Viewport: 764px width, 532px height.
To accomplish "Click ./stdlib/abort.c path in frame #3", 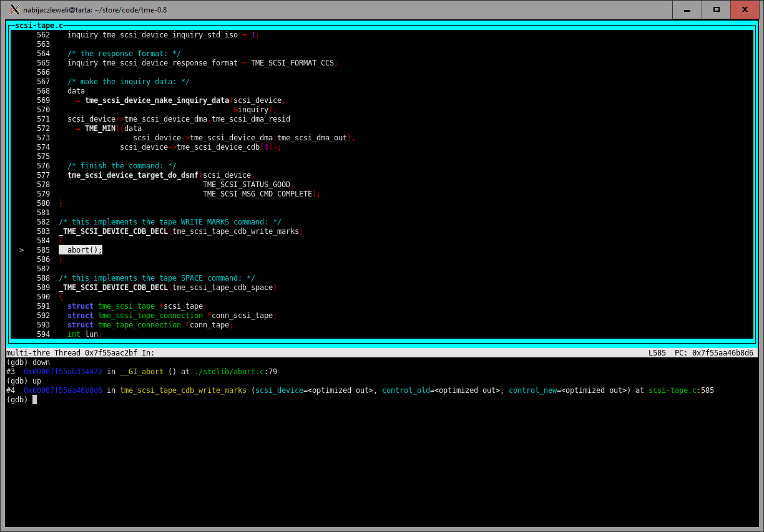I will pos(228,372).
